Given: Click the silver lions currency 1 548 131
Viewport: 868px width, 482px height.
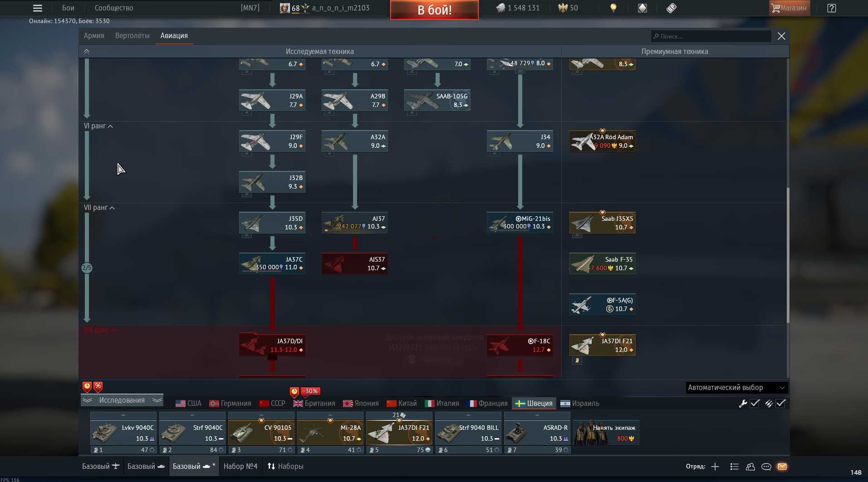Looking at the screenshot, I should click(x=518, y=8).
